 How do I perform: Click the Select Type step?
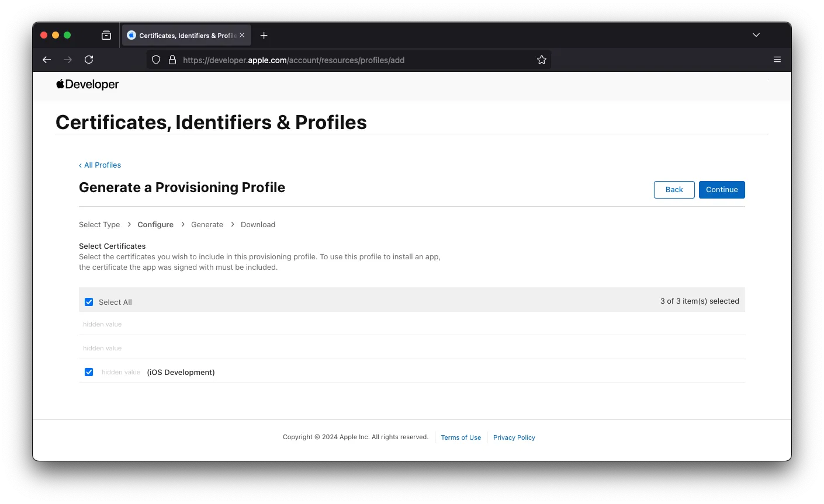99,225
